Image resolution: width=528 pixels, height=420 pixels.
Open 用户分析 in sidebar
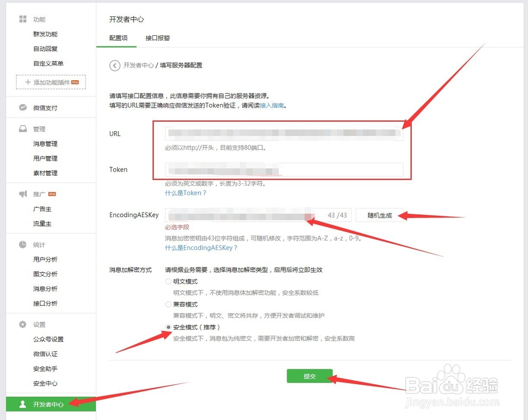pos(45,259)
